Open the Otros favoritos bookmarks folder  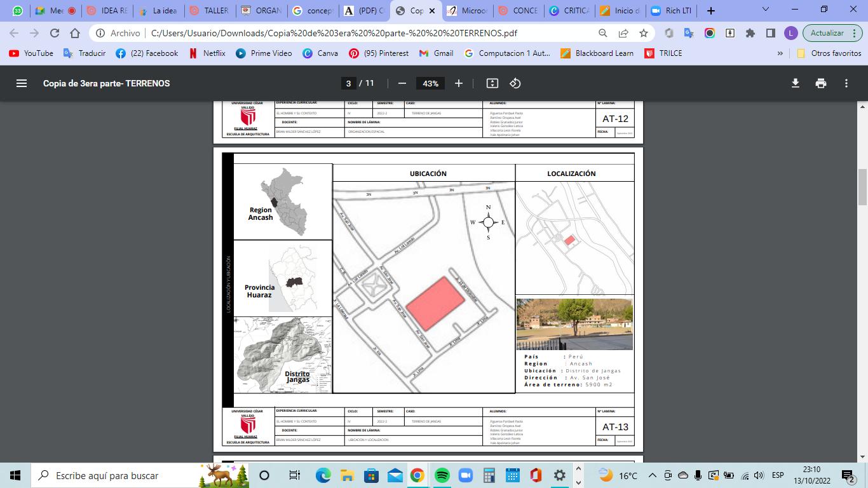pos(829,53)
